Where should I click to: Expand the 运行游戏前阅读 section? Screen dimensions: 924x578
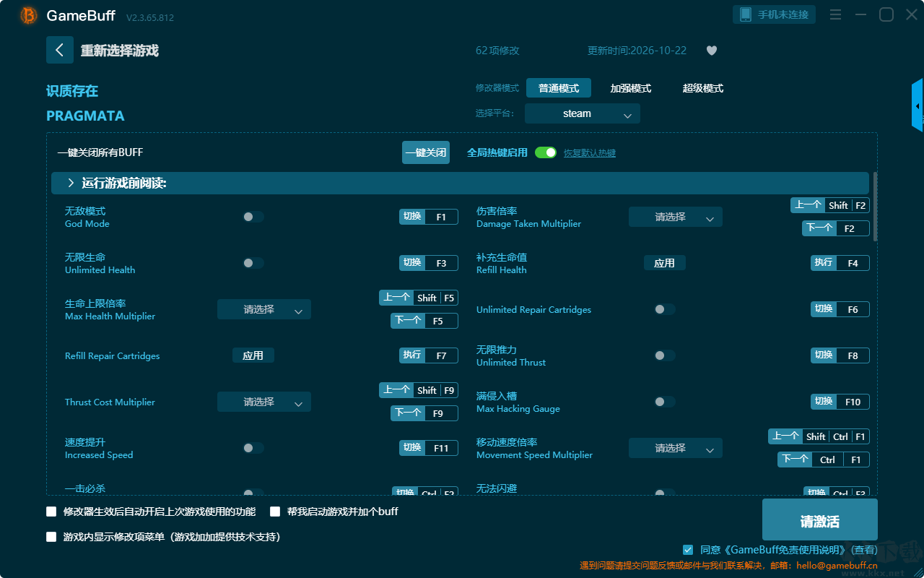(460, 184)
